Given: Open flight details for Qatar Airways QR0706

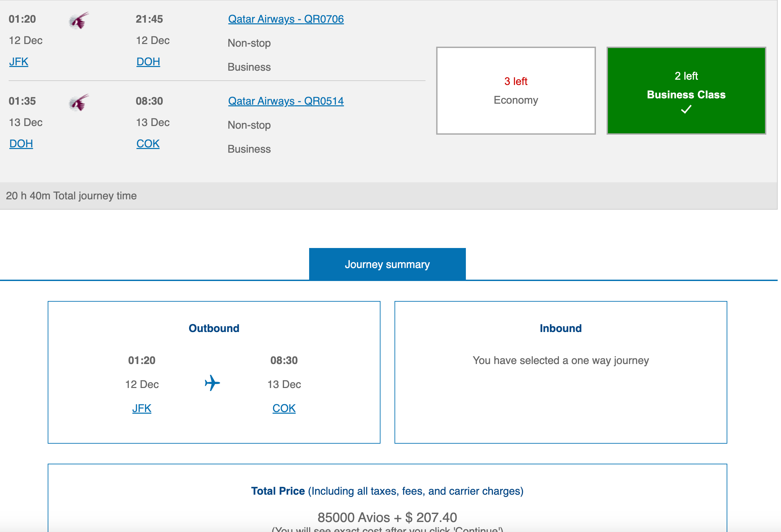Looking at the screenshot, I should coord(286,19).
